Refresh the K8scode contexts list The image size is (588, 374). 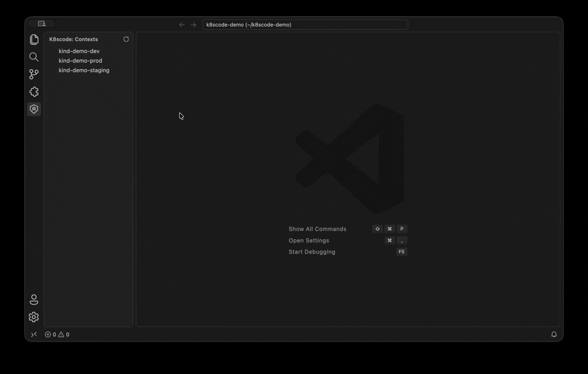[x=126, y=39]
